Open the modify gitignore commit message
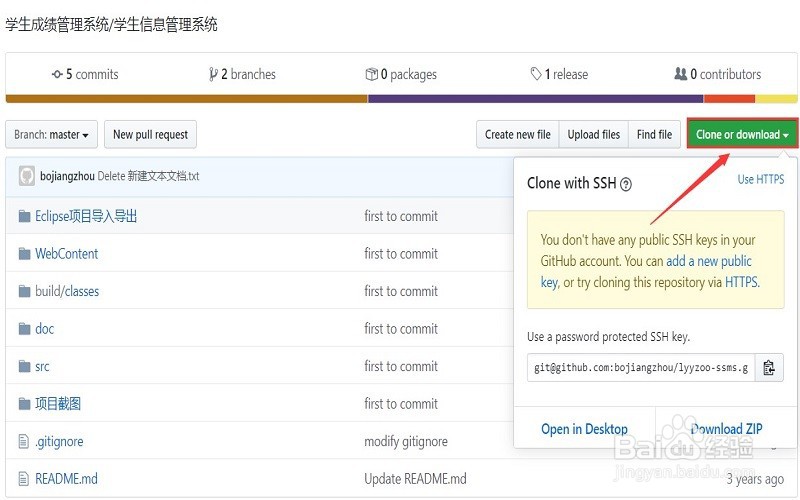 point(406,442)
